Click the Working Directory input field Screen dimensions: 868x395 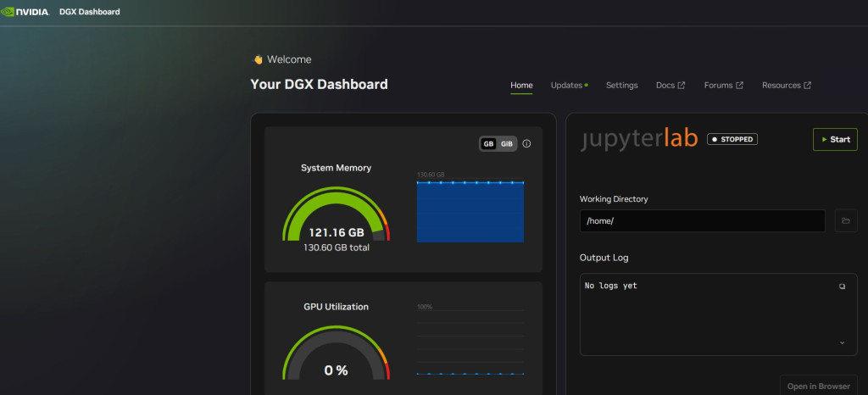point(703,220)
